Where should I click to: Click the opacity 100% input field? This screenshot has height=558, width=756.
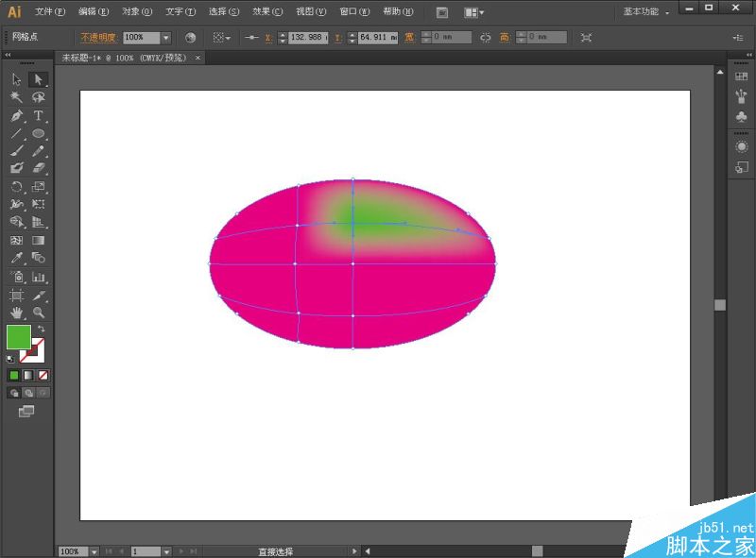point(141,38)
